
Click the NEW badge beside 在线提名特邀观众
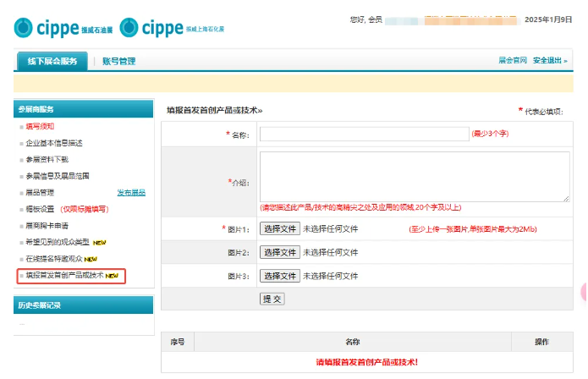tap(91, 259)
